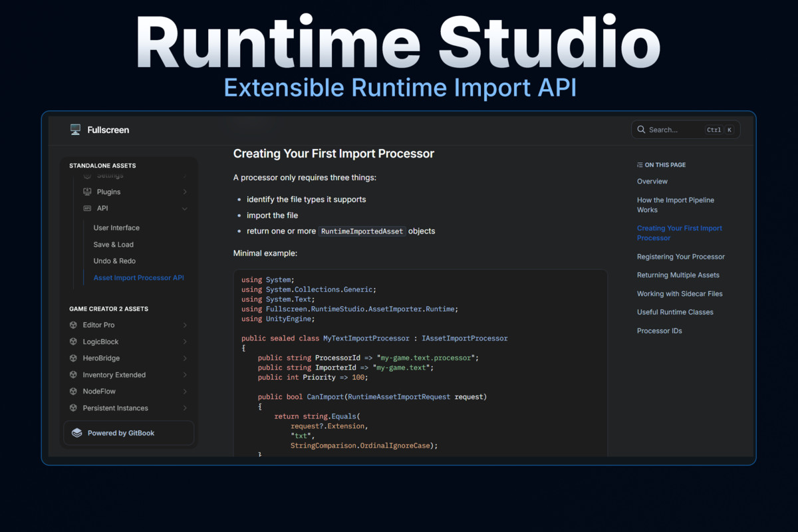Collapse the API section chevron
Screen dimensions: 798x532
(x=185, y=209)
